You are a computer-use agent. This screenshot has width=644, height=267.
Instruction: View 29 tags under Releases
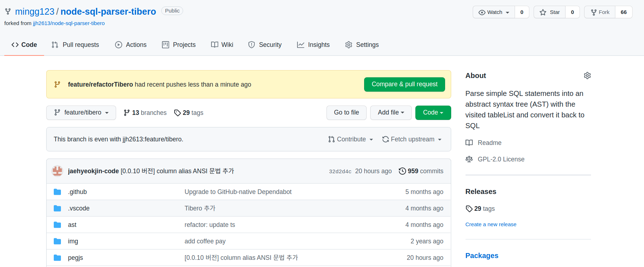(x=480, y=209)
